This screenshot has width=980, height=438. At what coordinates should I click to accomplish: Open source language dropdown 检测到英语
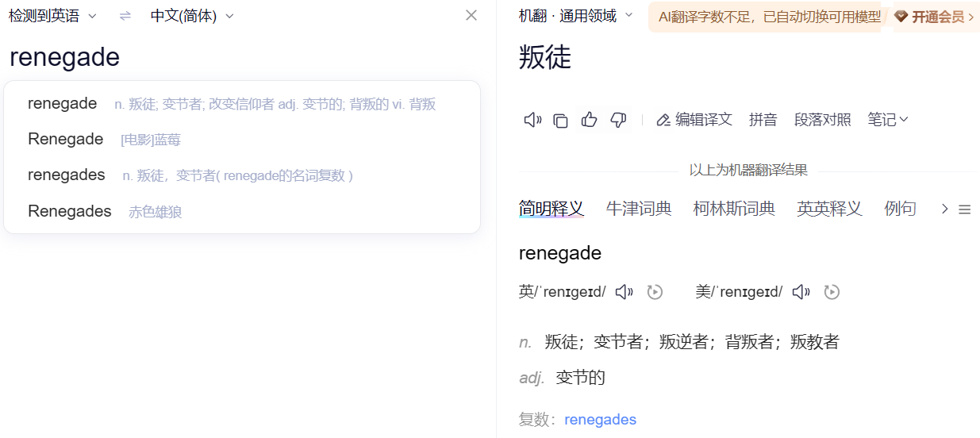click(x=53, y=16)
